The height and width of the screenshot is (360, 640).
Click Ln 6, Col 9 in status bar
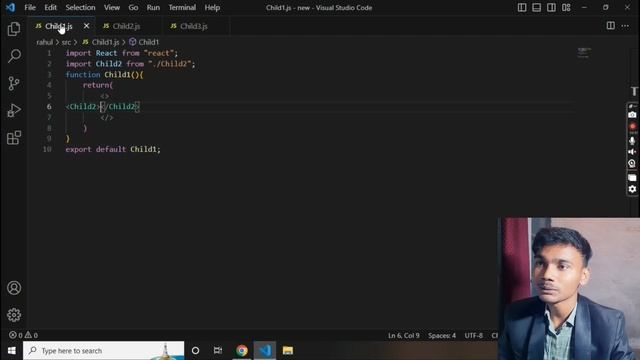coord(404,336)
